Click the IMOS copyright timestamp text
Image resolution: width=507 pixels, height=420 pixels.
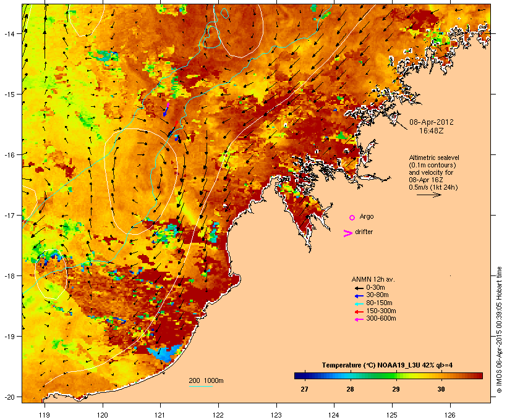500,330
